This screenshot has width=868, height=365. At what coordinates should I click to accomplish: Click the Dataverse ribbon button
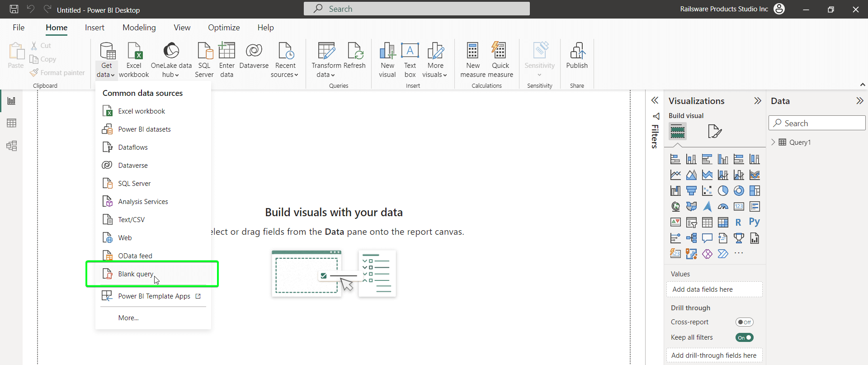pos(254,57)
